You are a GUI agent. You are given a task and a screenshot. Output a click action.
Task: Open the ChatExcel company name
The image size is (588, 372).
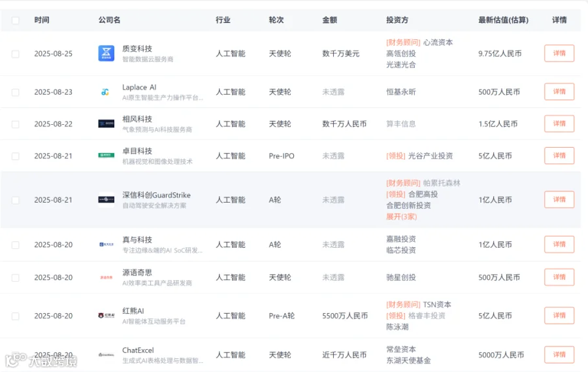point(138,350)
